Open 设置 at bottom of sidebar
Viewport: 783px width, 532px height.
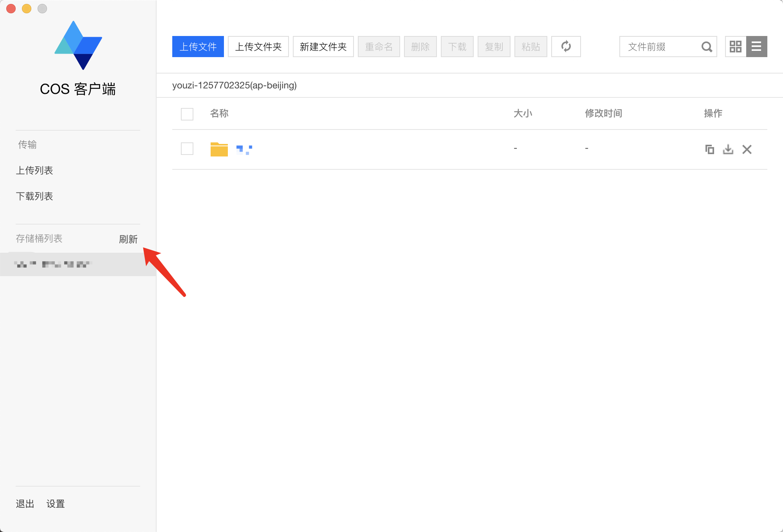pos(55,504)
